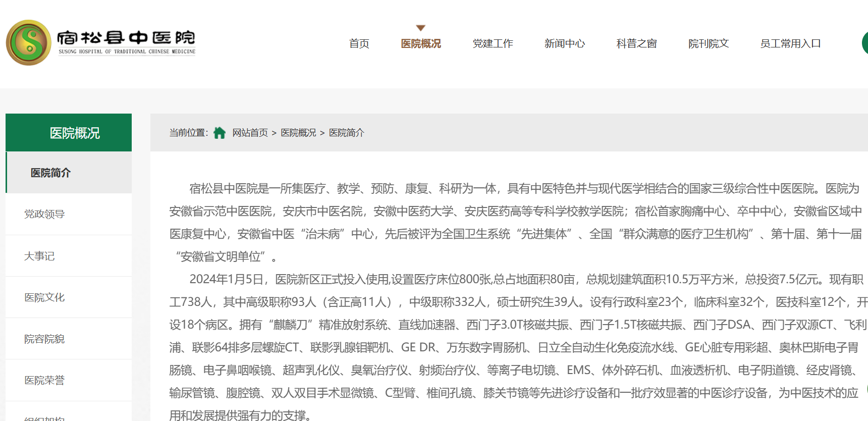Click the down triangle above 医院概况 nav
The height and width of the screenshot is (421, 868).
[421, 28]
